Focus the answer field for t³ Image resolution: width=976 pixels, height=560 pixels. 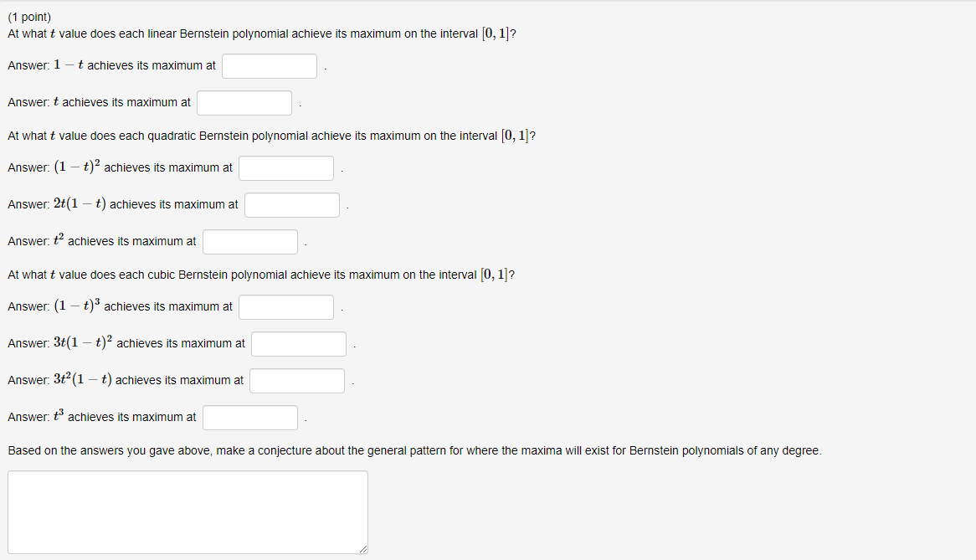[249, 417]
